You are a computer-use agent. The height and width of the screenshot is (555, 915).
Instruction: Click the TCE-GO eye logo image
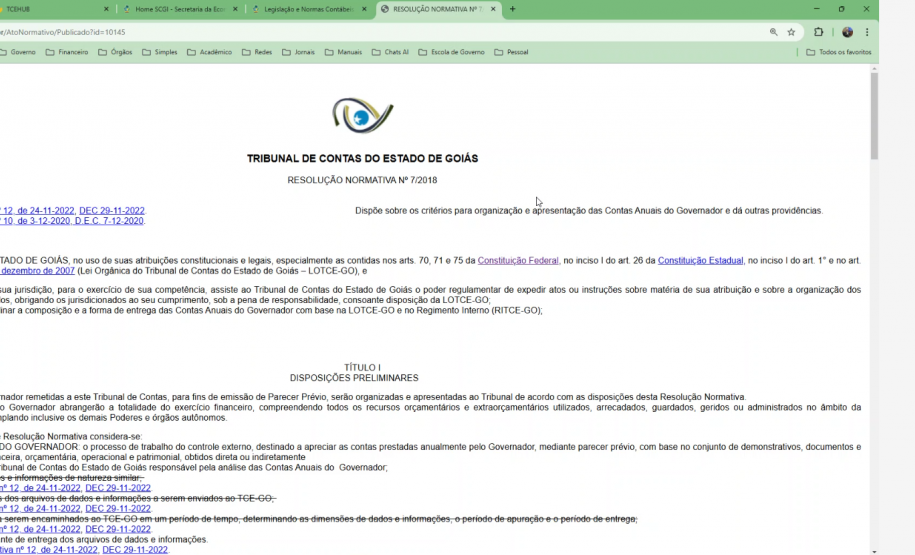pyautogui.click(x=362, y=116)
